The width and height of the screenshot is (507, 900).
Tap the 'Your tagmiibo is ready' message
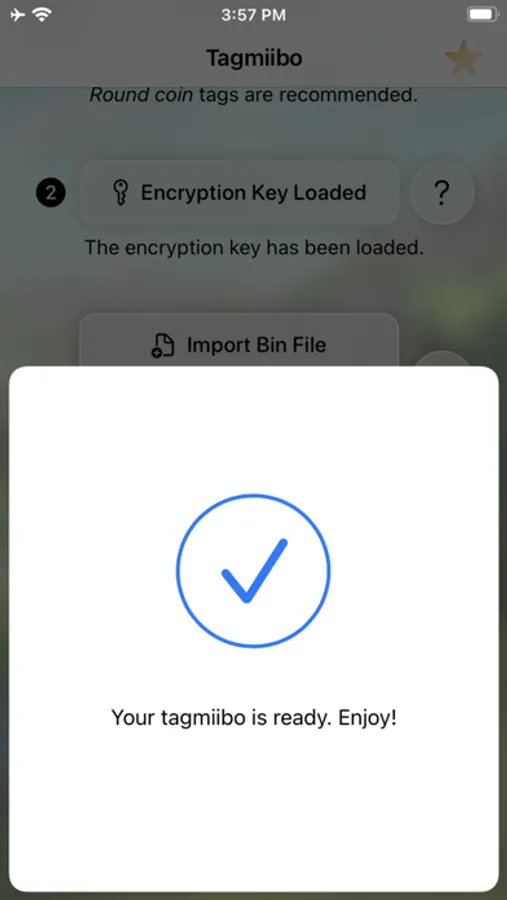click(253, 717)
